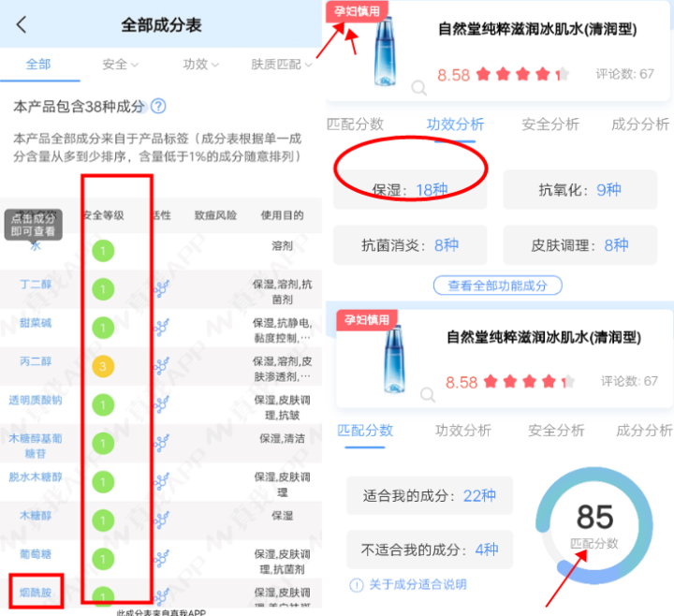Open the 匹配分数 tab in lower card
This screenshot has width=674, height=616.
tap(365, 431)
